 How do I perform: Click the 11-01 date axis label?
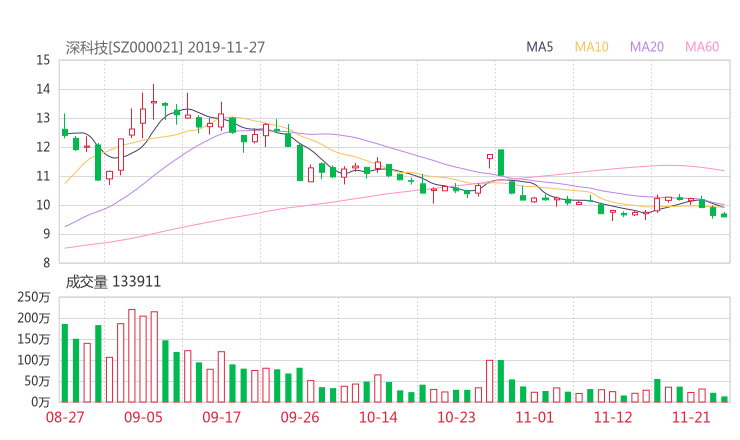(x=534, y=417)
